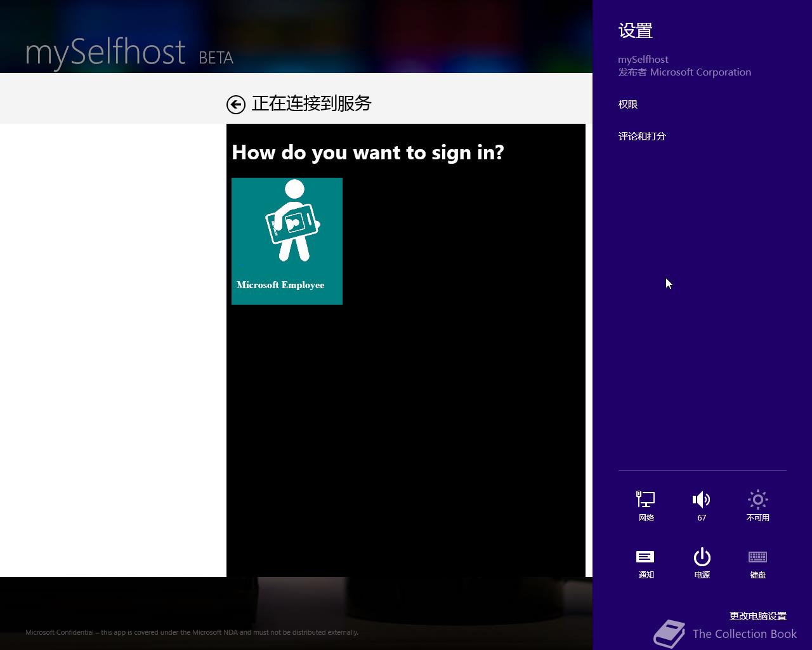Image resolution: width=812 pixels, height=650 pixels.
Task: Open the 更改电脑设置 link
Action: click(758, 616)
